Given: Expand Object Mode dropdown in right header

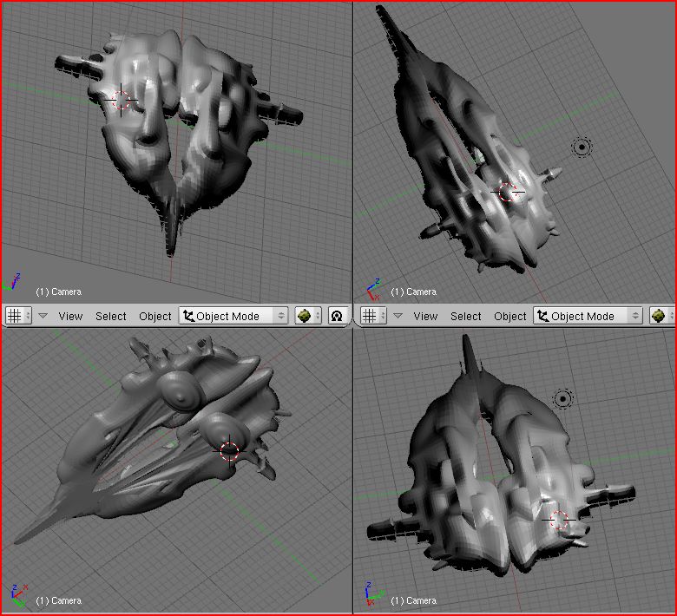Looking at the screenshot, I should tap(588, 316).
